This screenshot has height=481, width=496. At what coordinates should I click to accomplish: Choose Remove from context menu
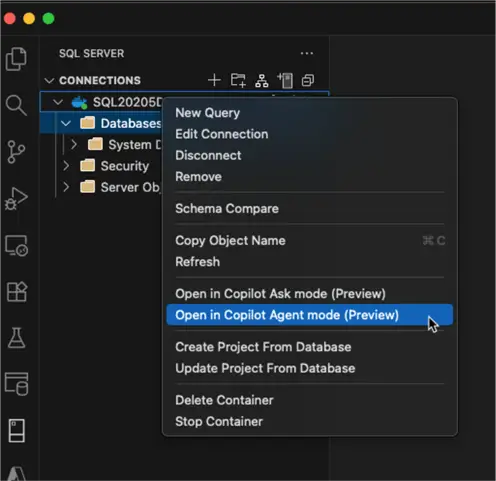coord(310,177)
